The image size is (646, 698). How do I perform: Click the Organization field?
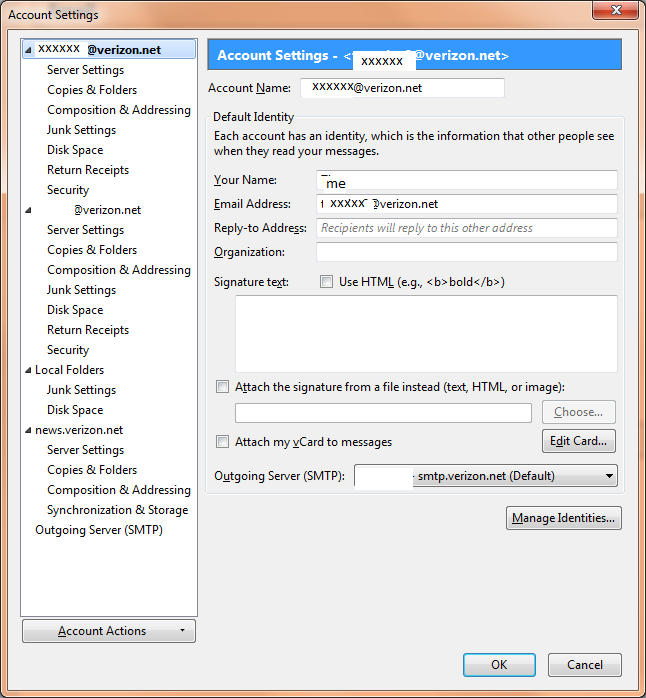(467, 252)
